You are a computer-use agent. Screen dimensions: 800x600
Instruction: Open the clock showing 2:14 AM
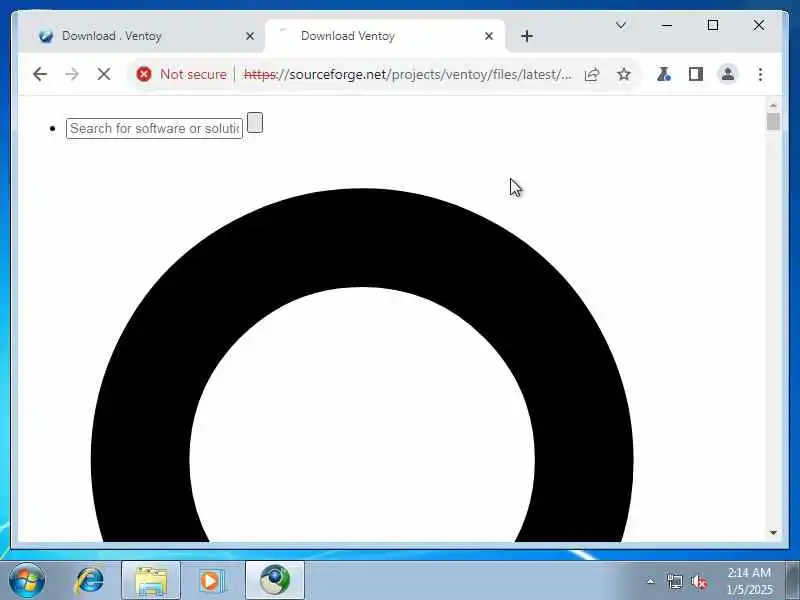point(749,581)
